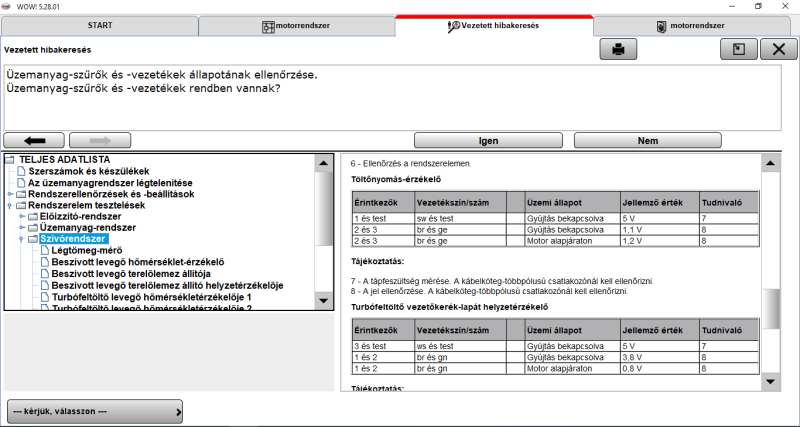Select the Vezetett hibakeresés tab
Image resolution: width=800 pixels, height=427 pixels.
pos(494,26)
